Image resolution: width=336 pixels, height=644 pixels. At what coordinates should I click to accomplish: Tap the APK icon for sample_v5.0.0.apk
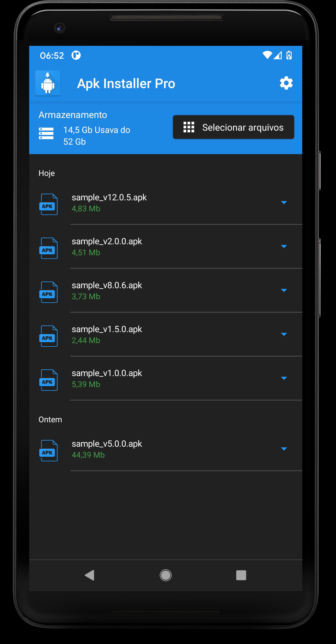point(48,451)
